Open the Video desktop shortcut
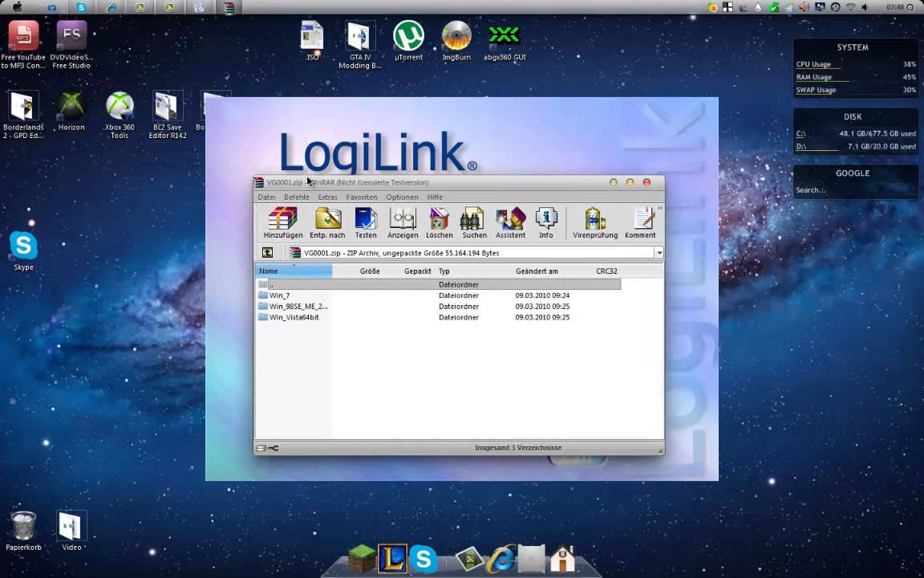The height and width of the screenshot is (578, 924). 71,531
